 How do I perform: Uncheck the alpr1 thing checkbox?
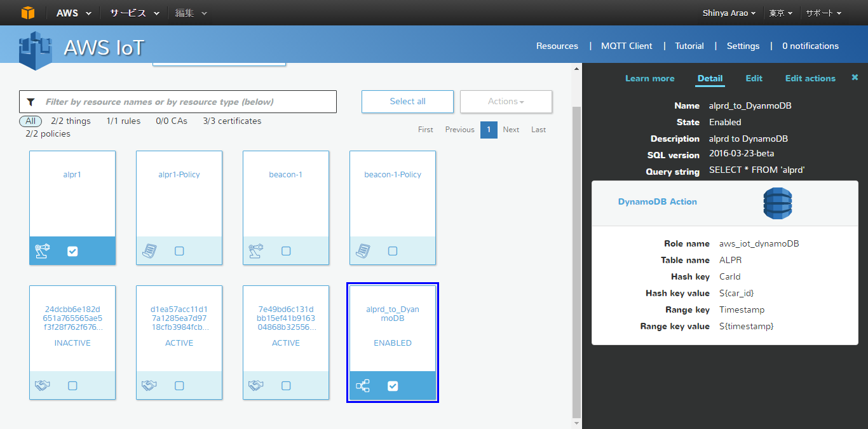click(72, 251)
